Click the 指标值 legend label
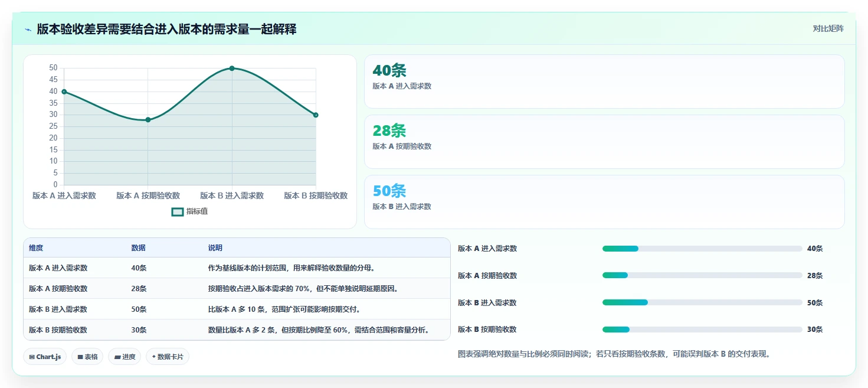 [x=197, y=211]
